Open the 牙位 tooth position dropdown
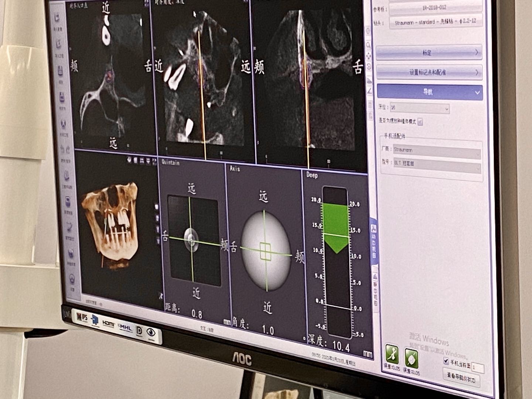The height and width of the screenshot is (399, 532). tap(420, 108)
